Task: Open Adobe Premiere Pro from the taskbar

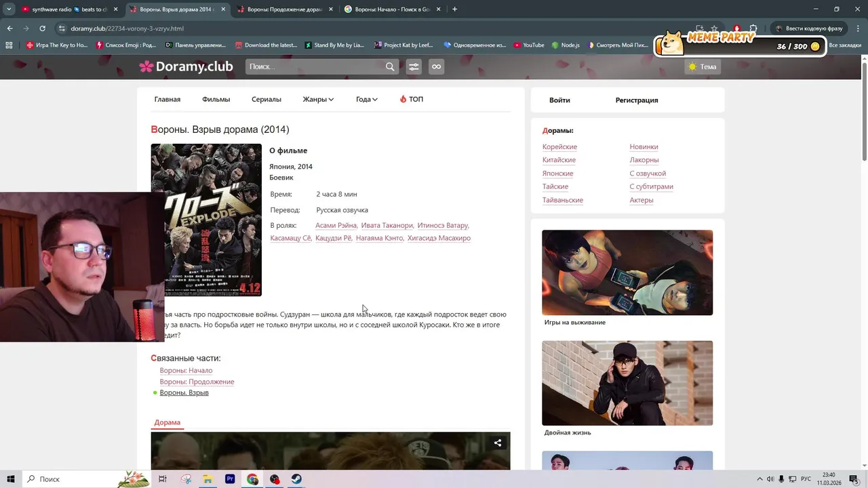Action: point(230,479)
